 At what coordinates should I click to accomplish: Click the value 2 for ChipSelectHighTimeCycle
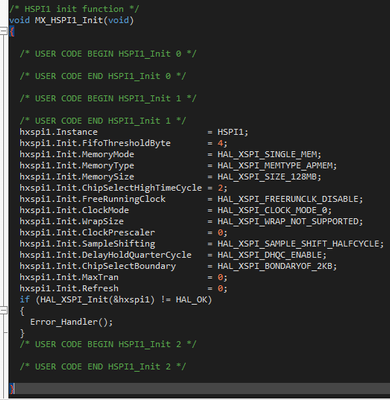click(x=220, y=188)
